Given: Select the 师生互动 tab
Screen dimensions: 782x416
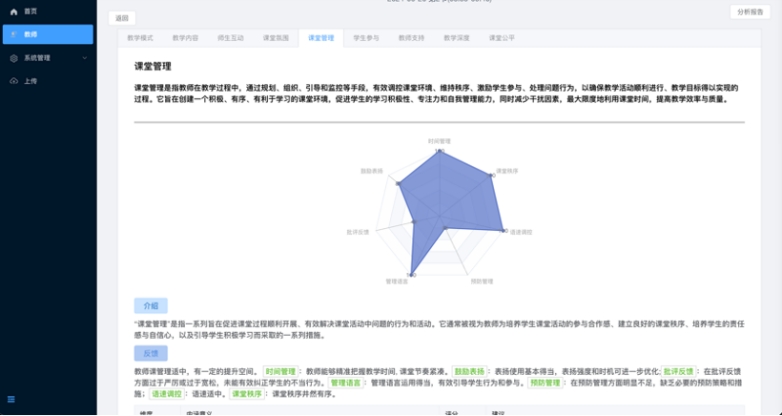Looking at the screenshot, I should 230,37.
